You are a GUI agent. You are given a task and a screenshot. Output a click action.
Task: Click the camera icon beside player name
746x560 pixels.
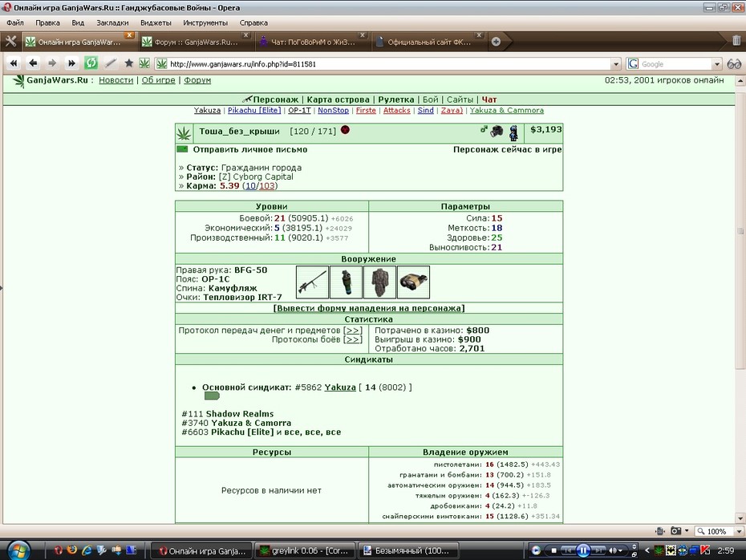tap(497, 131)
